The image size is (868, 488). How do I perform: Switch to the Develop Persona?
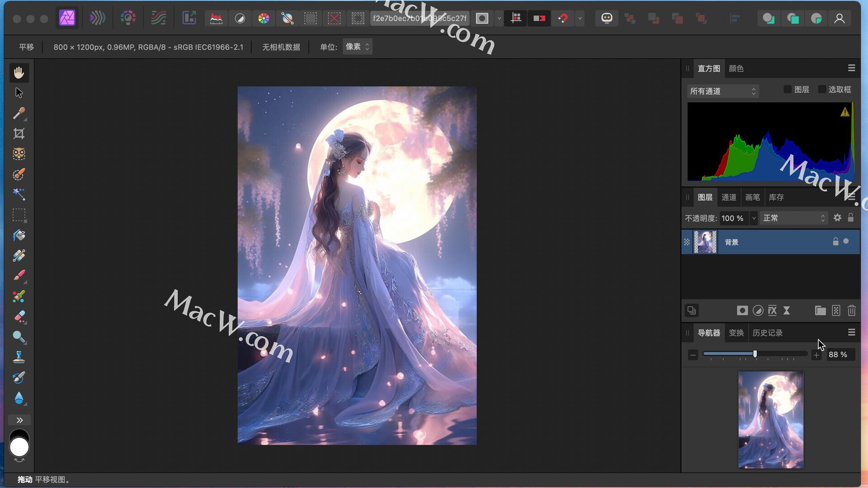[128, 18]
